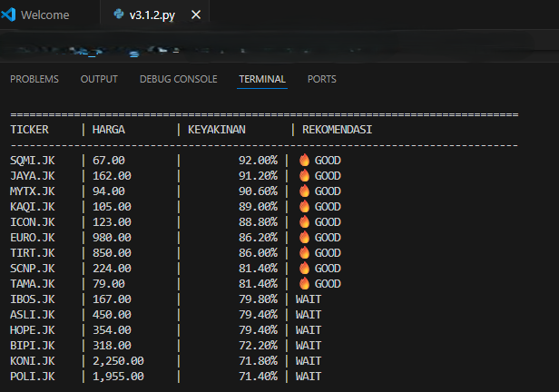
Task: Click the fire icon in EURO.JK row
Action: tap(304, 238)
